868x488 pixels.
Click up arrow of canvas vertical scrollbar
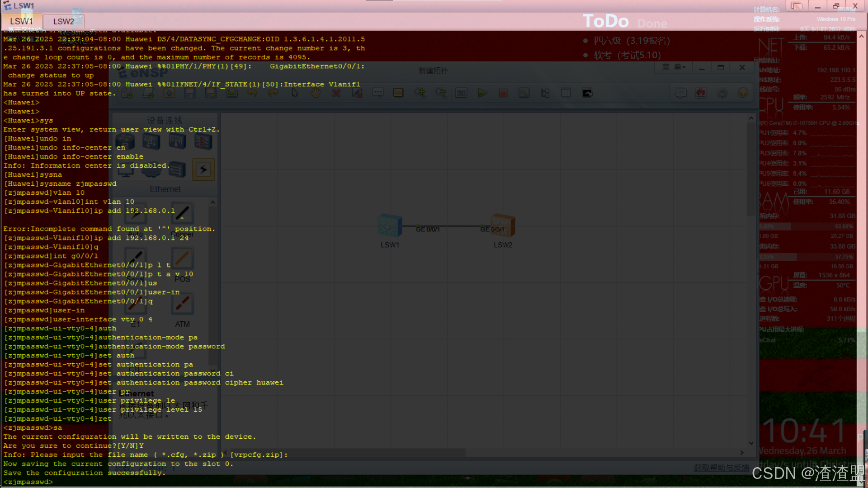751,118
